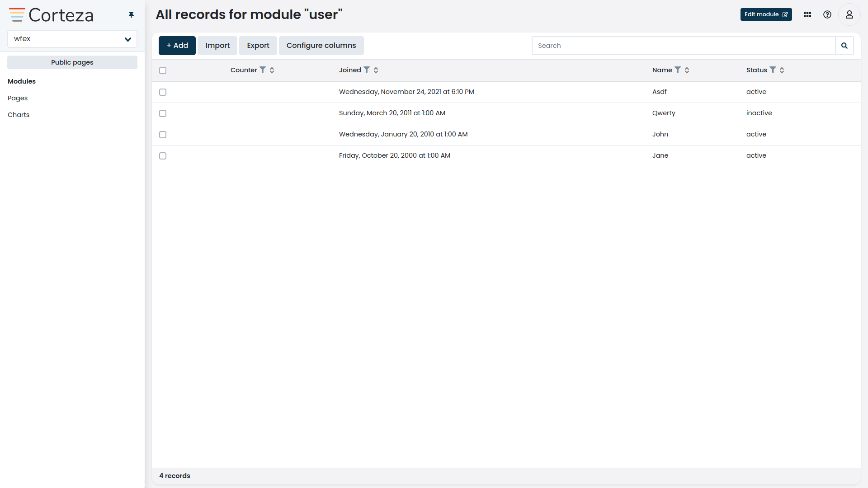The image size is (868, 488).
Task: Filter the Name column
Action: point(678,70)
